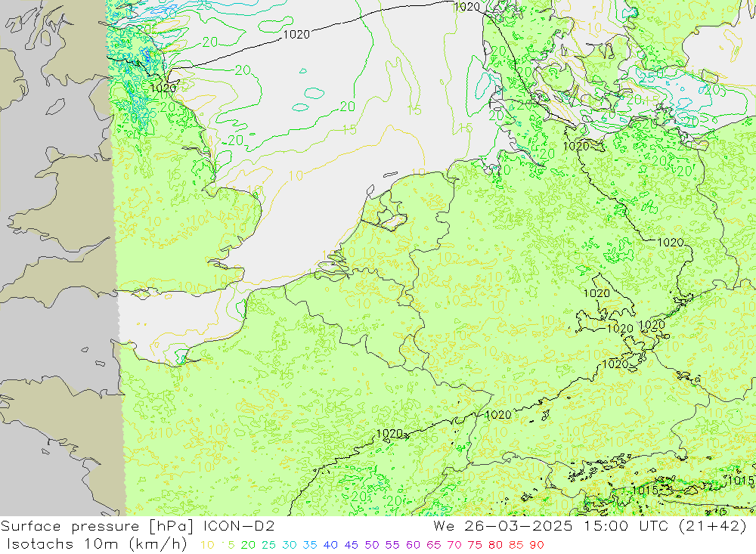Viewport: 756px width, 554px height.
Task: Click the 'We 26-03-2025' date text
Action: [x=503, y=525]
